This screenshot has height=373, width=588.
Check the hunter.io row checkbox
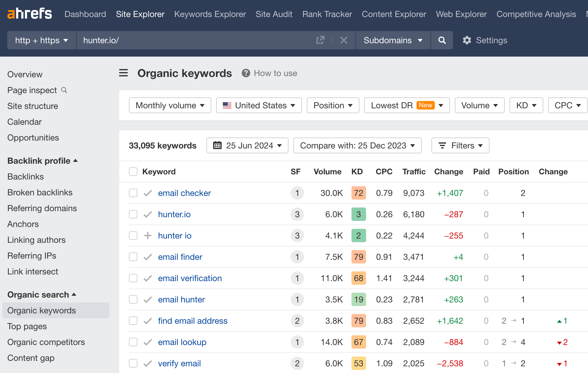coord(133,214)
